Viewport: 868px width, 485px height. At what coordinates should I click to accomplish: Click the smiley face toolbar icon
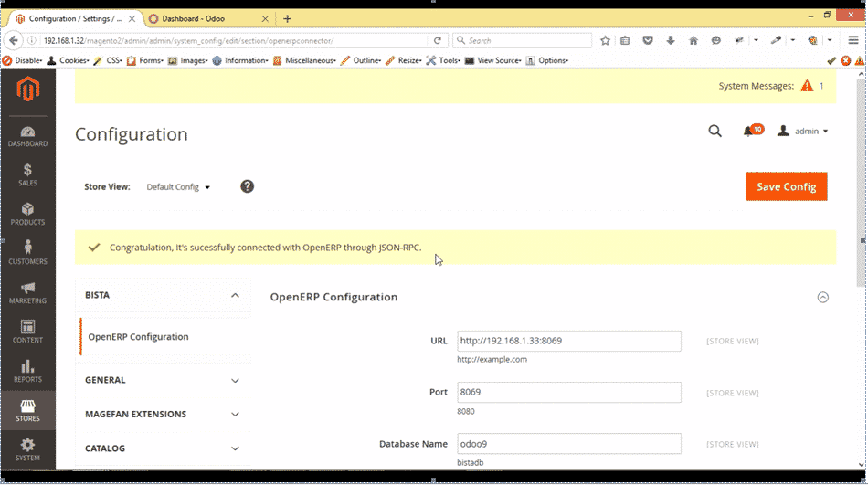(715, 40)
